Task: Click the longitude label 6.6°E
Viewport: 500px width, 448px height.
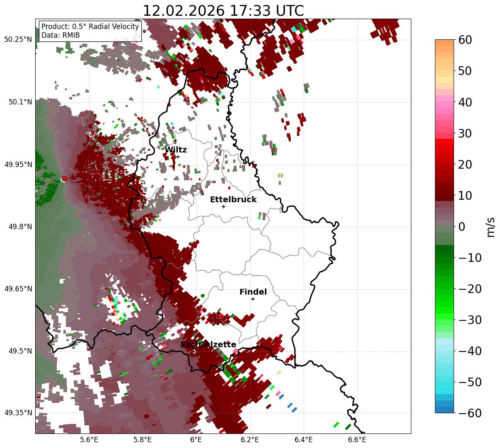Action: (x=357, y=440)
